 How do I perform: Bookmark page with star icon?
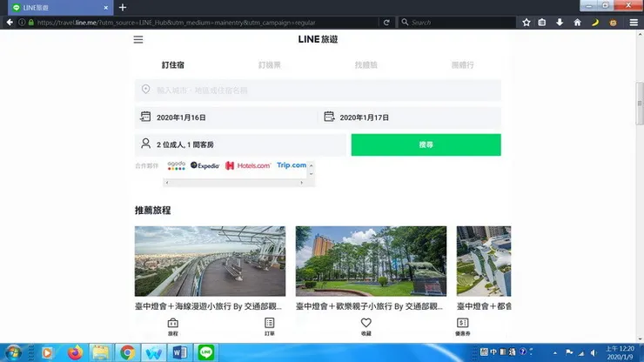(527, 22)
